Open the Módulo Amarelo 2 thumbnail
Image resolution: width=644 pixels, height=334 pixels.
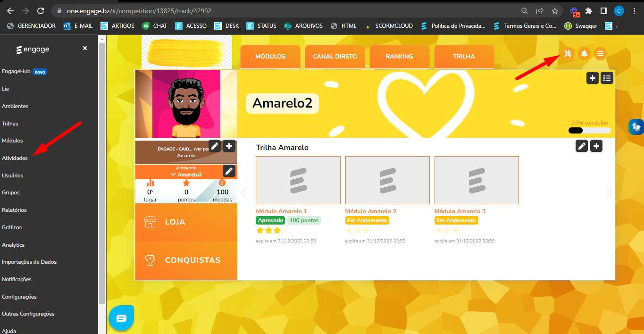coord(387,180)
